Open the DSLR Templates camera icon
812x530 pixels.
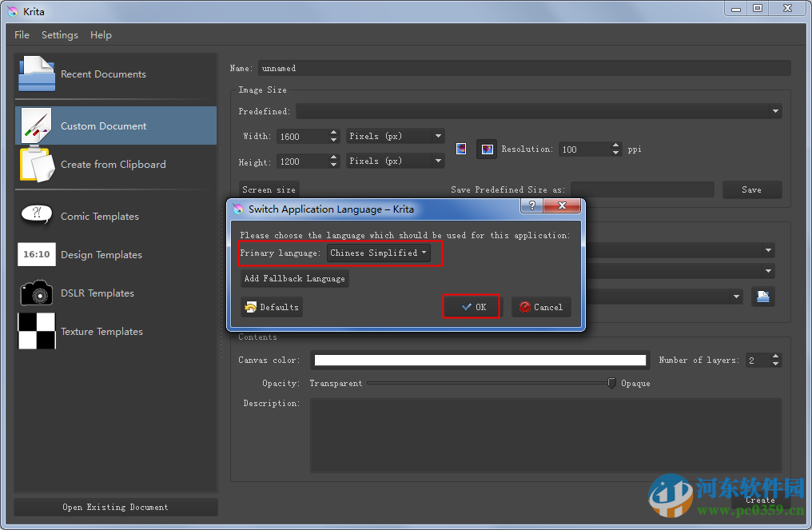pyautogui.click(x=37, y=293)
